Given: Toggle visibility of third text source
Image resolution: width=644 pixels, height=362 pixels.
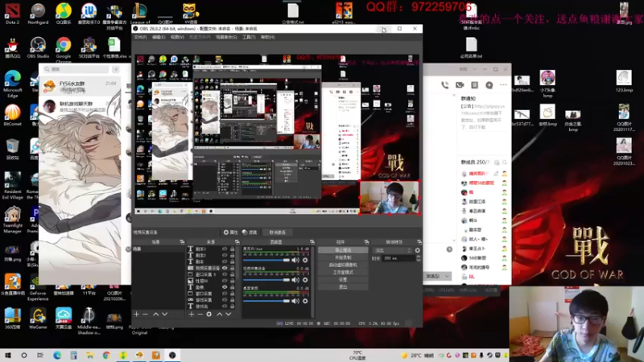Looking at the screenshot, I should pyautogui.click(x=225, y=261).
